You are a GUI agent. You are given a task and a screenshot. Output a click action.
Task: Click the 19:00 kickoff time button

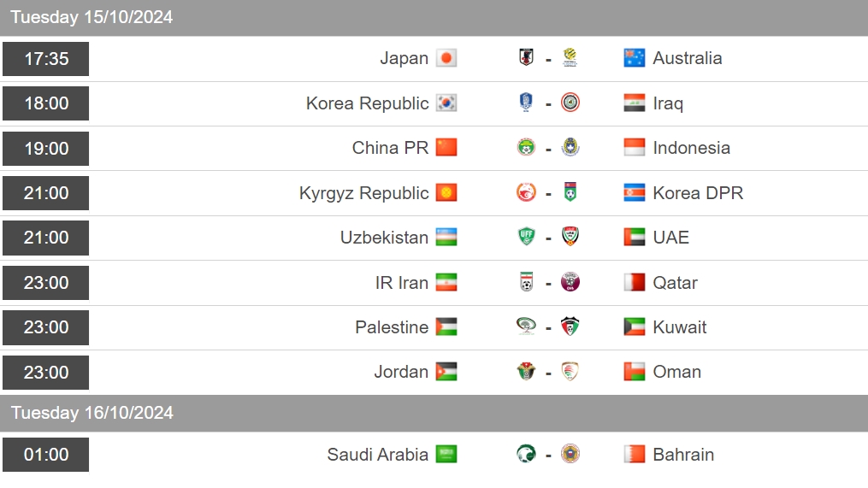(x=46, y=149)
